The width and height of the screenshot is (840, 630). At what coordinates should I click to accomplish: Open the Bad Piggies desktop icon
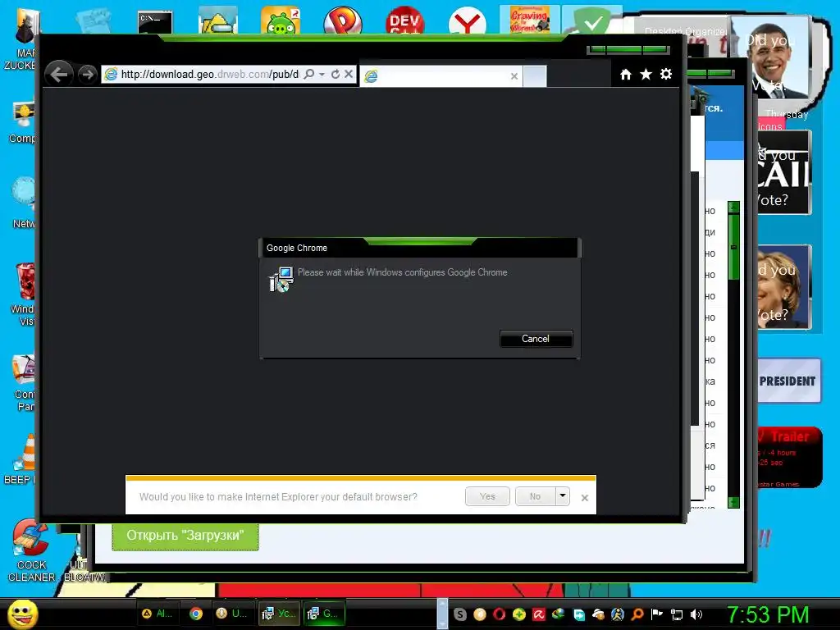pyautogui.click(x=281, y=21)
